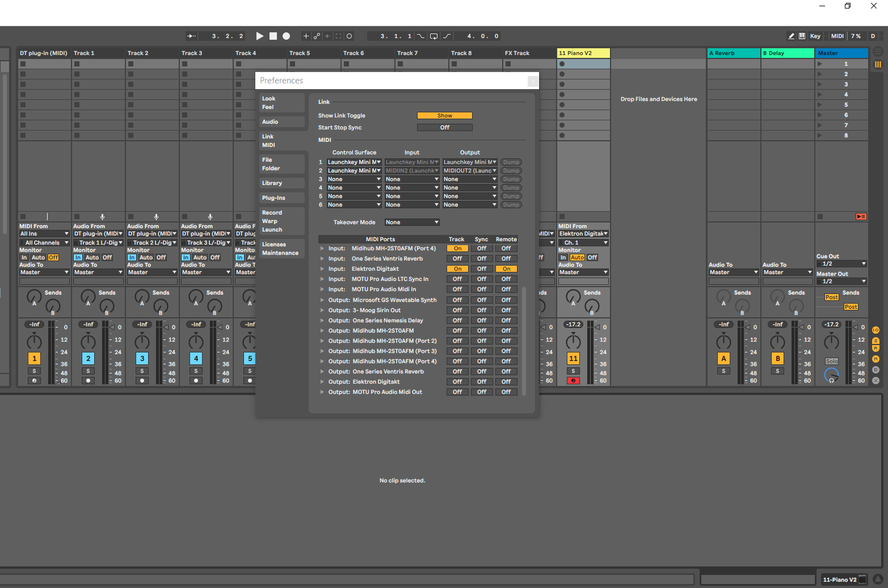Toggle Key Map Mode switch
Image resolution: width=888 pixels, height=588 pixels.
815,36
